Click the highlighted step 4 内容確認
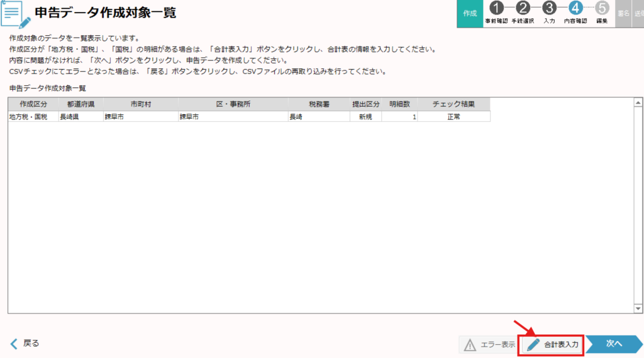Image resolution: width=644 pixels, height=358 pixels. pos(575,9)
